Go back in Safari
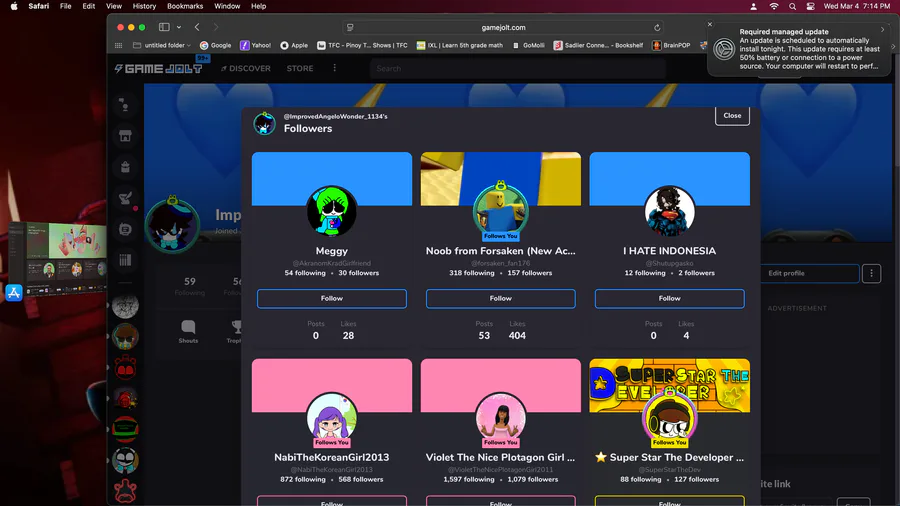Image resolution: width=900 pixels, height=506 pixels. [197, 27]
